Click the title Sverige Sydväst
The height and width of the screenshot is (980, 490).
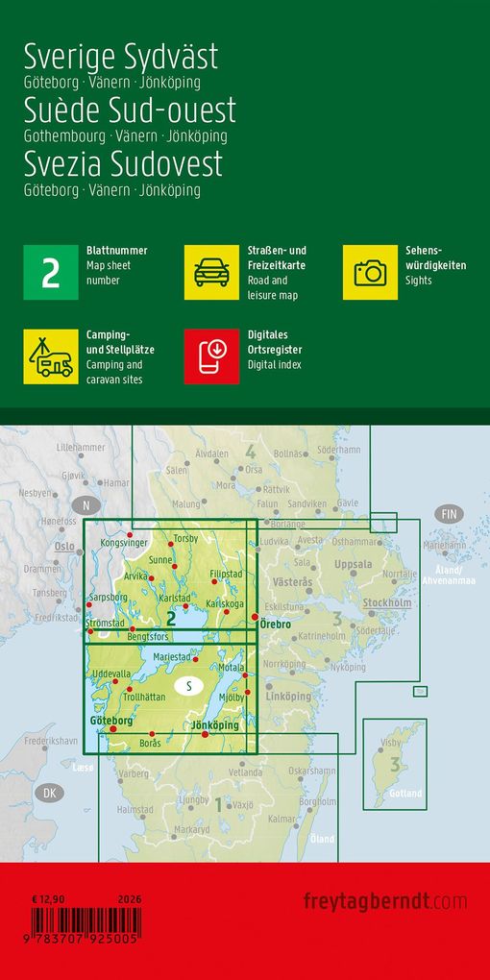click(121, 58)
